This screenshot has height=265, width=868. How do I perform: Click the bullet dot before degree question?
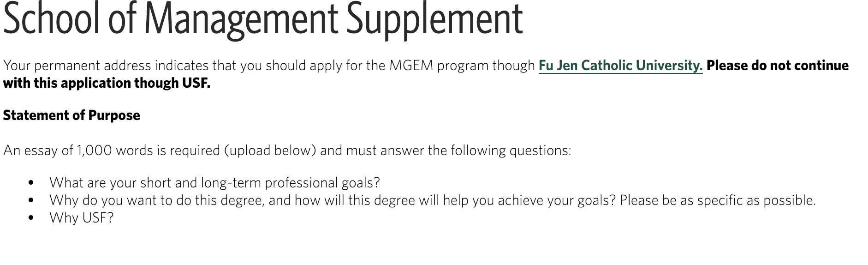click(x=31, y=200)
